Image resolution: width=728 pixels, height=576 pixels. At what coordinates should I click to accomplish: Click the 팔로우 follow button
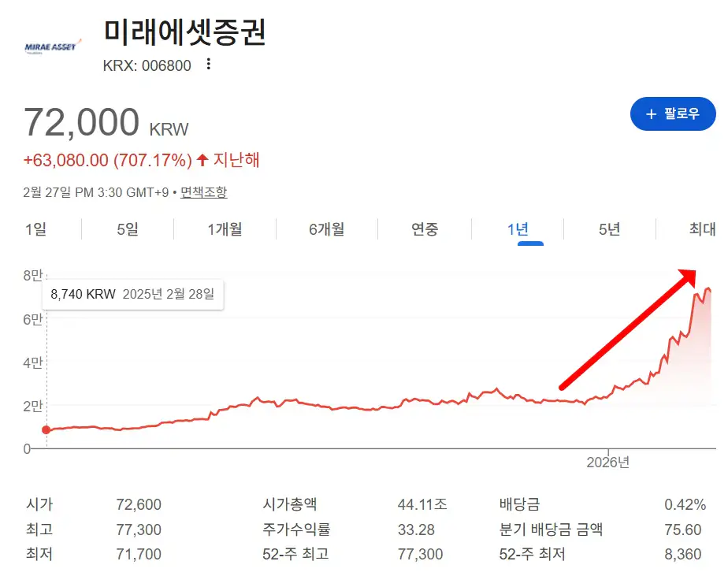click(x=673, y=113)
